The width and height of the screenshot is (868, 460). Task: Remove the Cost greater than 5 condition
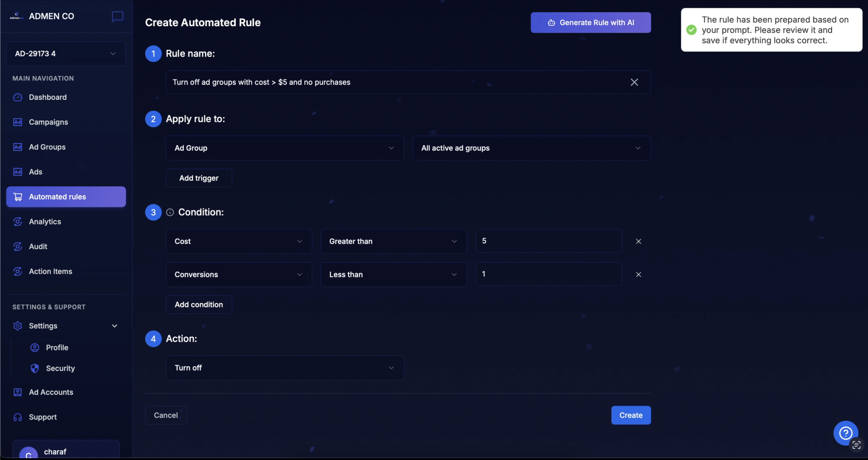(638, 241)
